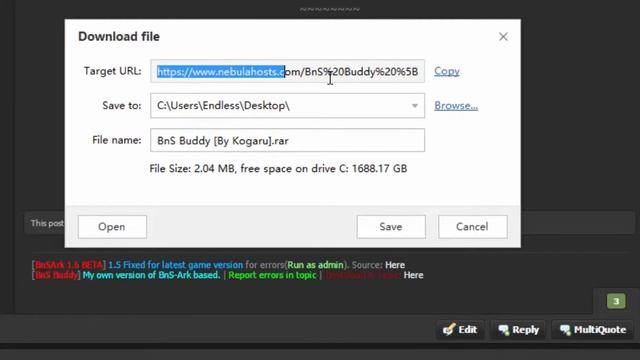This screenshot has width=640, height=360.
Task: Click the Report errors in topic text
Action: click(272, 275)
